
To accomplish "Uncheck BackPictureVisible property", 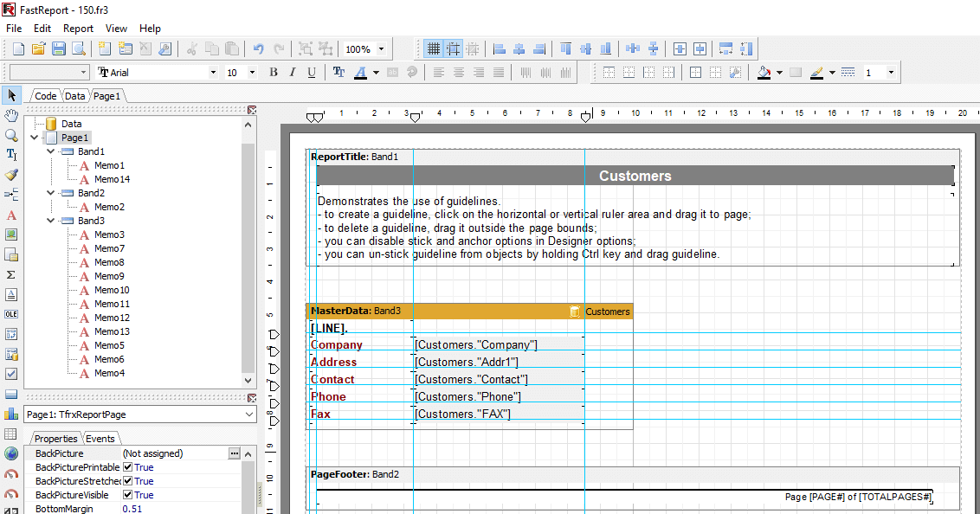I will click(x=127, y=495).
